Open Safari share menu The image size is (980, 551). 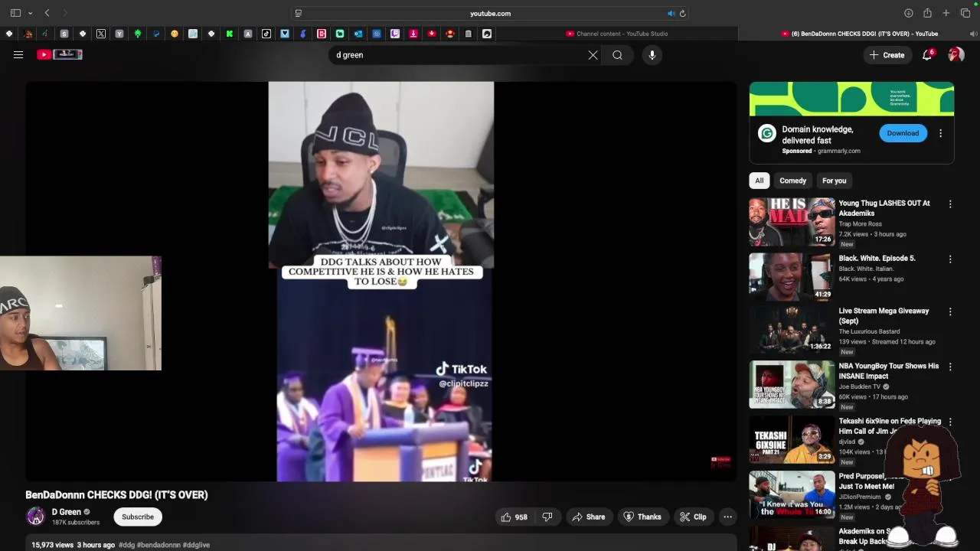point(927,13)
